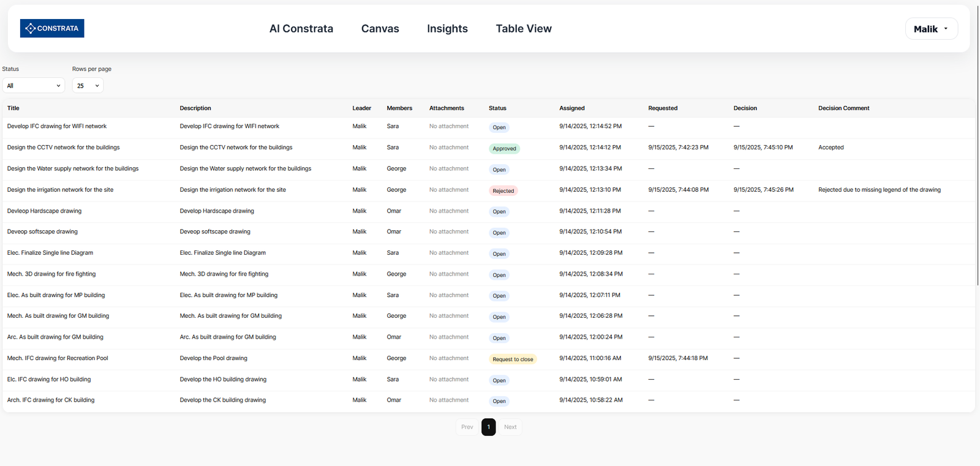Go to the Insights tab
The image size is (980, 466).
point(447,29)
